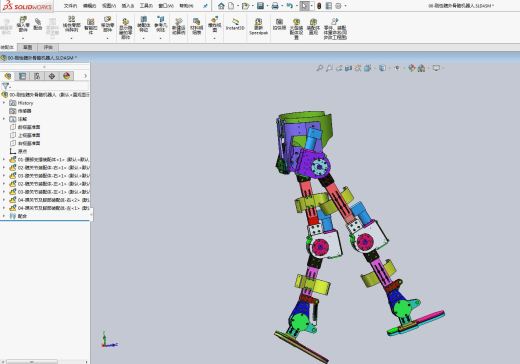Select the Move Component tool
Viewport: 520px width, 364px height.
107,24
